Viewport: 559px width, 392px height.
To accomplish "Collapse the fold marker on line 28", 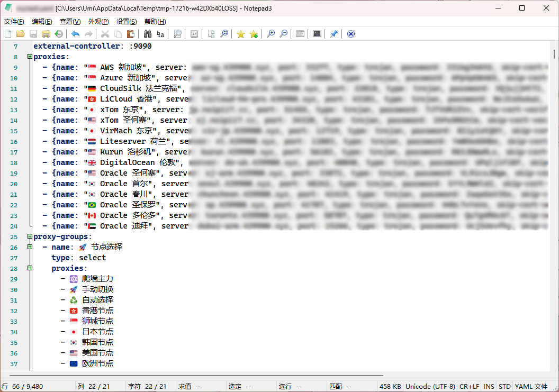I will 30,268.
